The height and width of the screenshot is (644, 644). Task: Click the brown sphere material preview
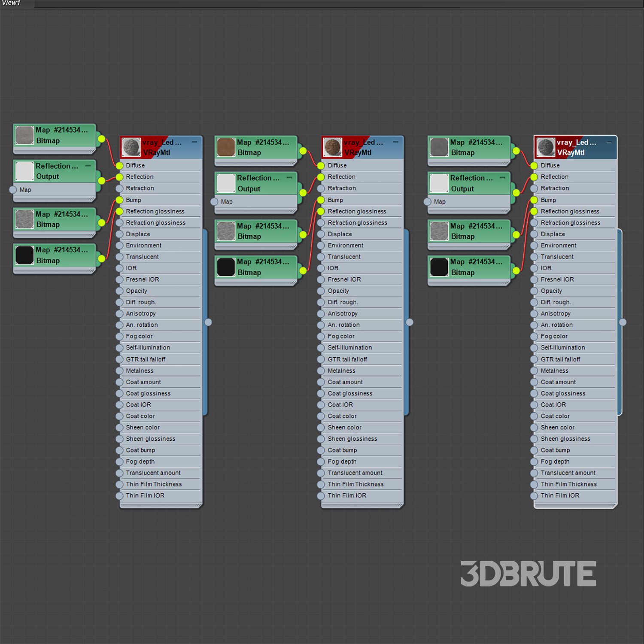coord(333,147)
